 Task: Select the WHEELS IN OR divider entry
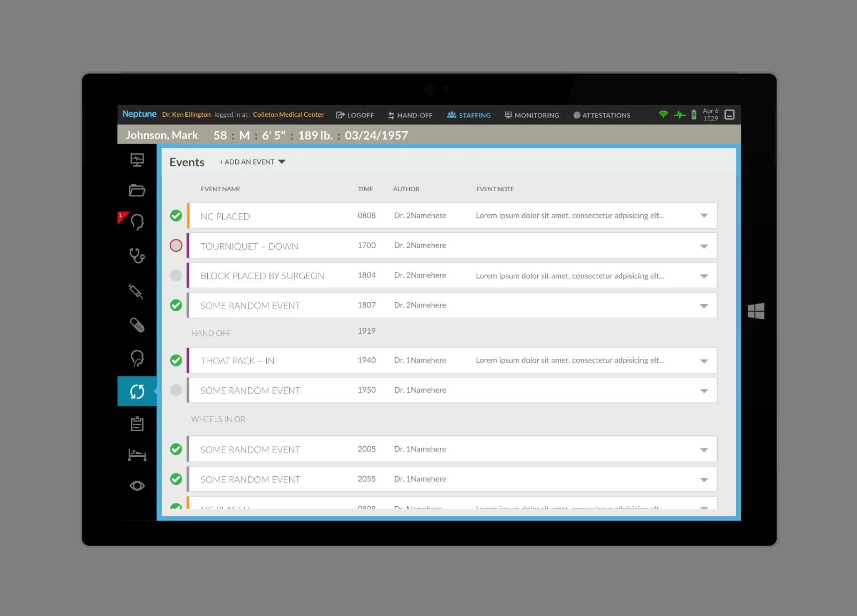pyautogui.click(x=218, y=419)
